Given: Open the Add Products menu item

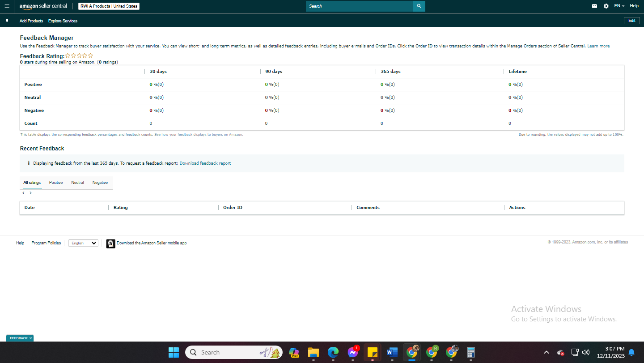Looking at the screenshot, I should [31, 21].
